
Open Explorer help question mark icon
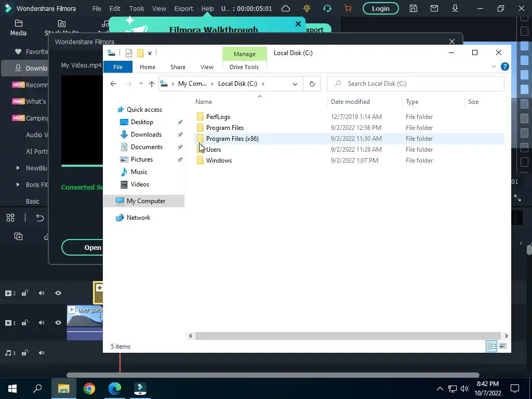tap(504, 66)
